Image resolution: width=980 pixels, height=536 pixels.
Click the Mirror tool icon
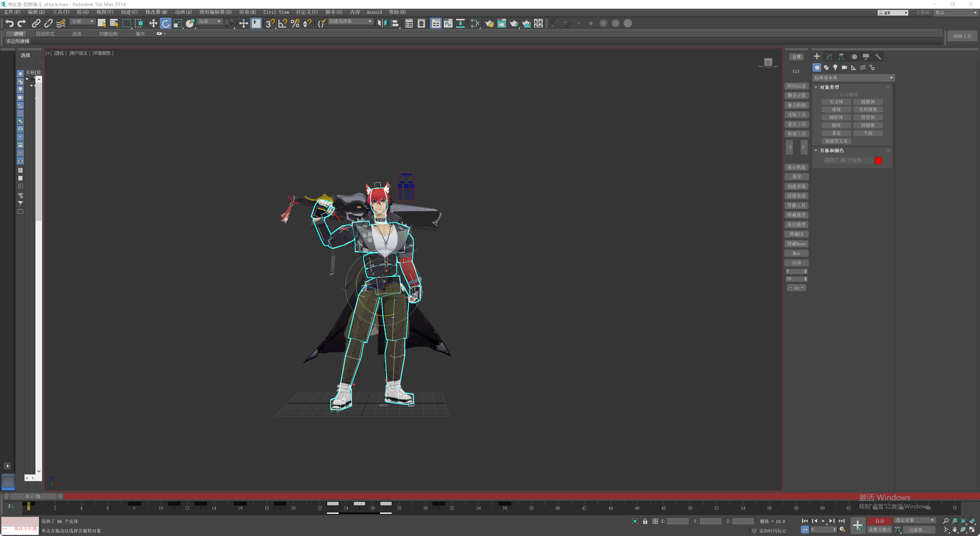[382, 23]
